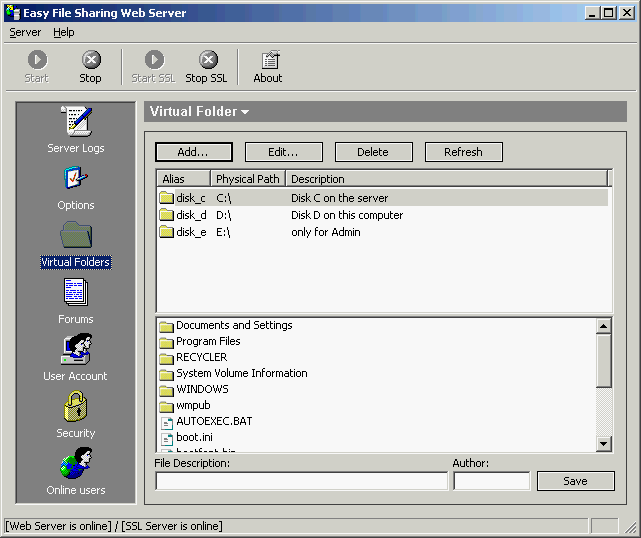Sort by the Physical Path column header
Viewport: 641px width, 538px height.
pyautogui.click(x=248, y=179)
